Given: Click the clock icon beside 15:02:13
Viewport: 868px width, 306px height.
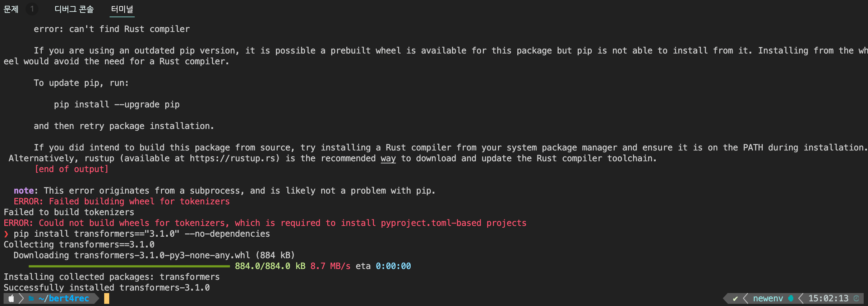Looking at the screenshot, I should click(856, 298).
